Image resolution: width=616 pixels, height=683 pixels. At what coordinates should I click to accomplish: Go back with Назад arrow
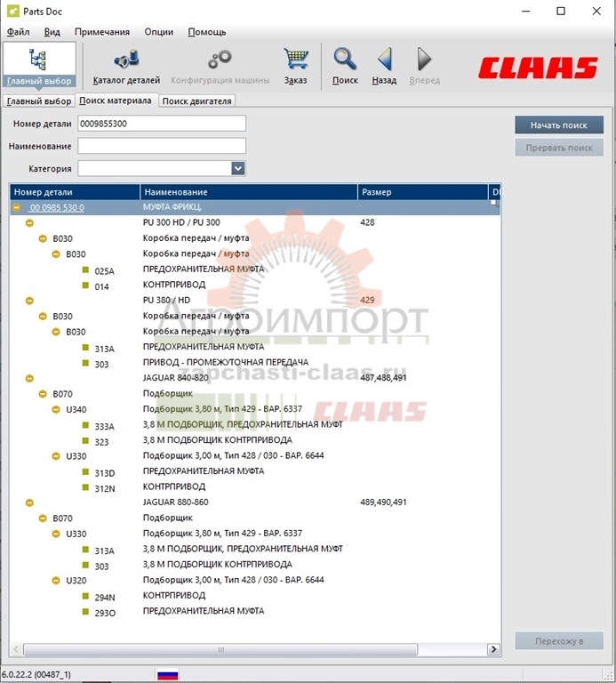click(x=384, y=66)
